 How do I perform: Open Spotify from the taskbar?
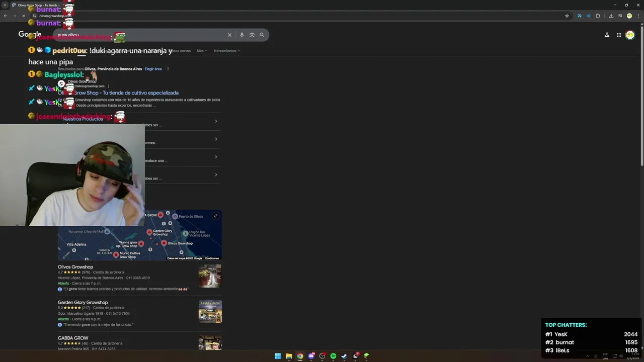coord(333,356)
